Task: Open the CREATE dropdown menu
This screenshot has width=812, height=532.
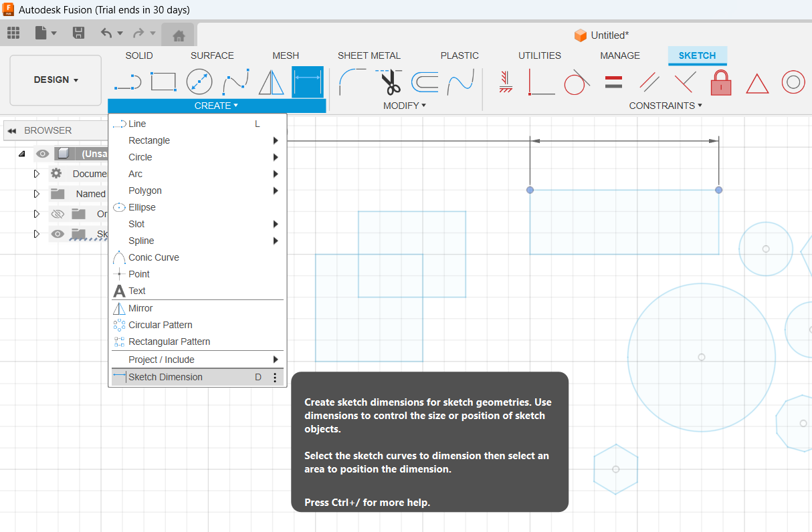Action: point(217,106)
